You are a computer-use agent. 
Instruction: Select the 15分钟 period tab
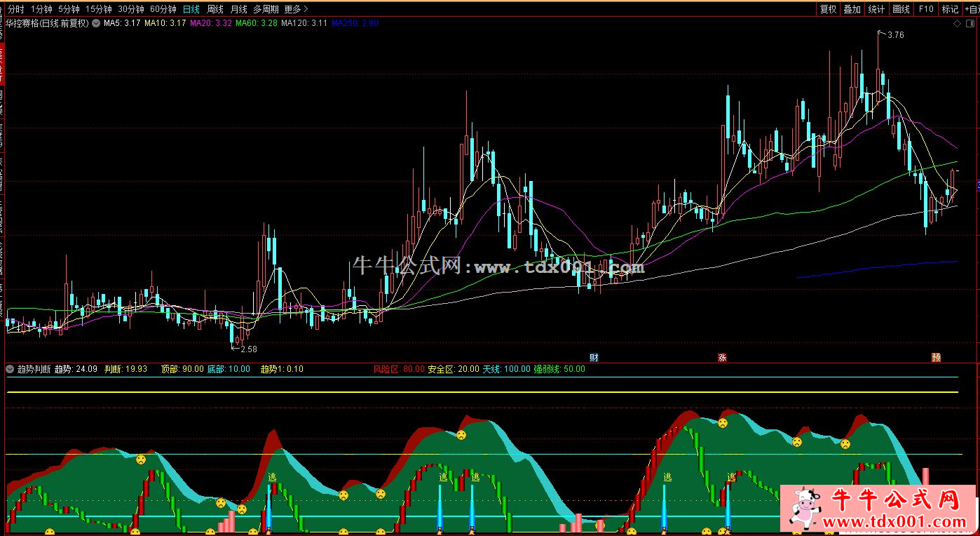click(x=98, y=9)
